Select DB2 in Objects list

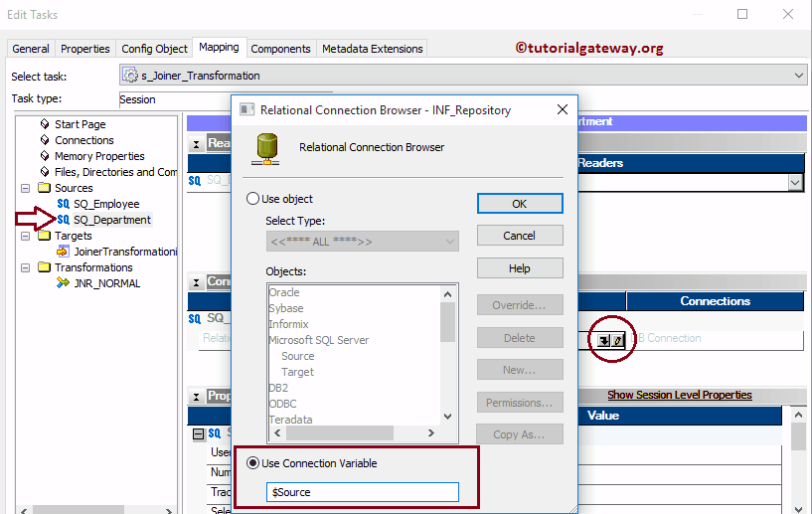click(278, 388)
